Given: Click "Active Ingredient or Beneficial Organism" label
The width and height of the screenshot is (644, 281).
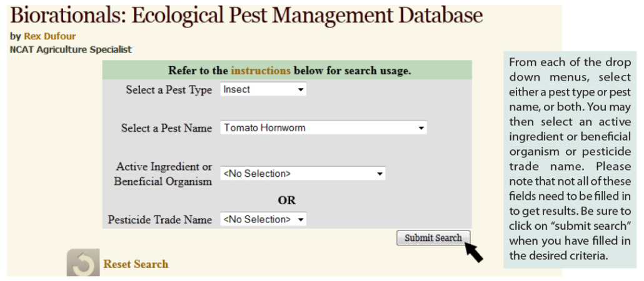Looking at the screenshot, I should coord(164,174).
